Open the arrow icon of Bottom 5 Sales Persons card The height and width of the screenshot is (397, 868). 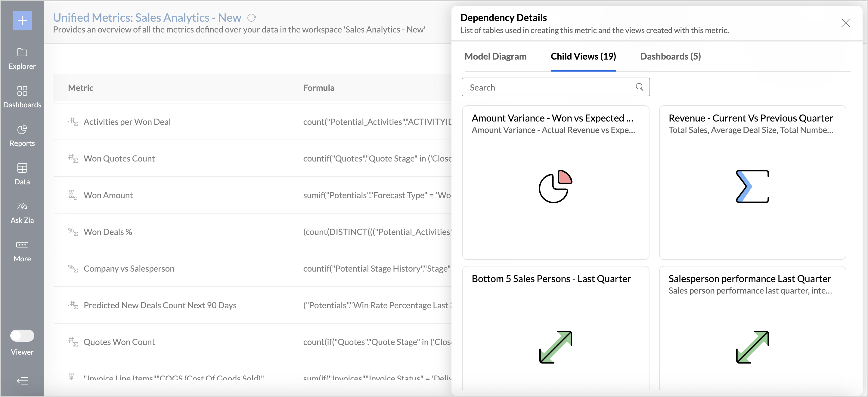555,347
